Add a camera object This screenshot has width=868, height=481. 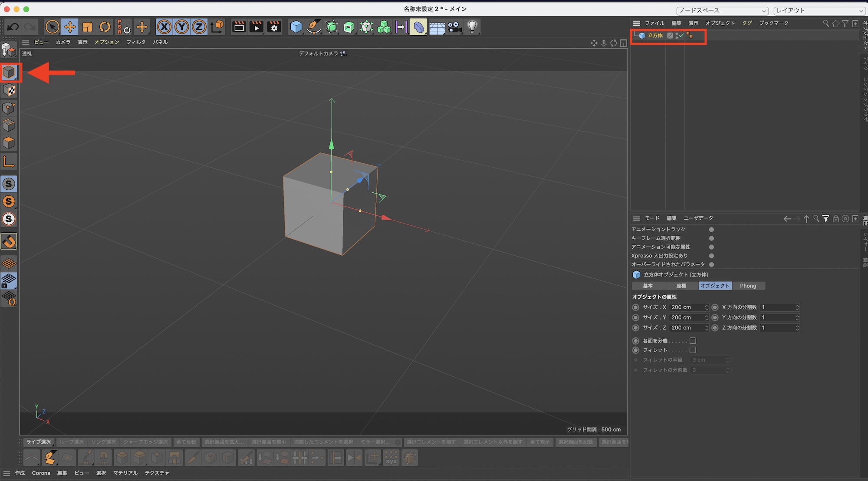click(x=454, y=27)
